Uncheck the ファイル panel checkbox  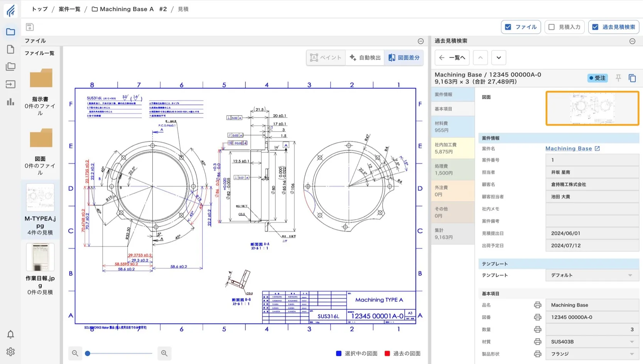[x=508, y=27]
